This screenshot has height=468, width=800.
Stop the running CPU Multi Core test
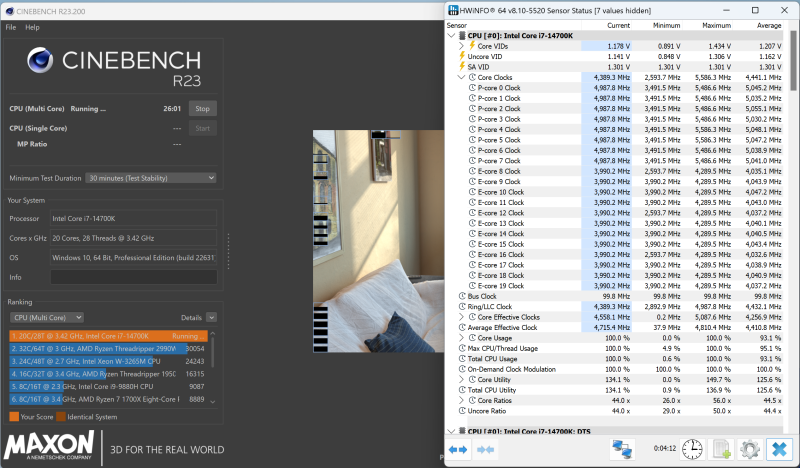click(x=202, y=108)
